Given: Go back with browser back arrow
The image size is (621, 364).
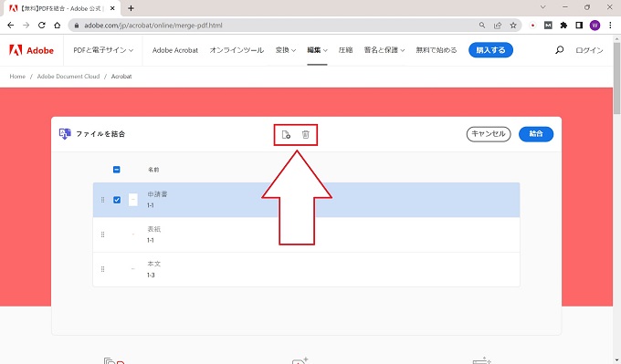Looking at the screenshot, I should coord(11,26).
